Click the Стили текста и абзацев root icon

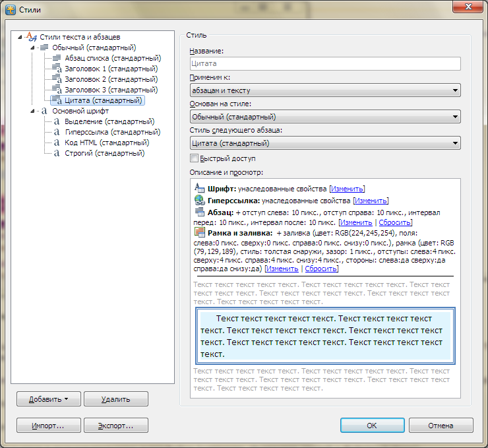click(x=32, y=37)
